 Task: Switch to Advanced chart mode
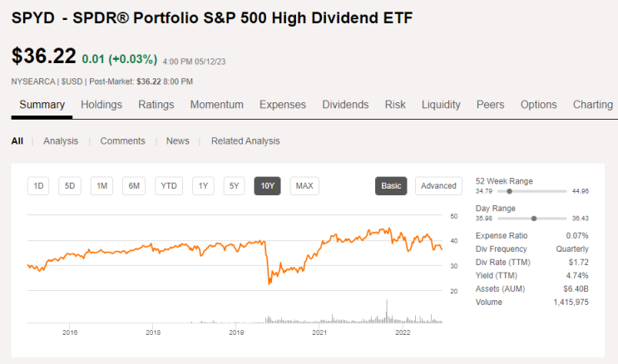pyautogui.click(x=438, y=186)
